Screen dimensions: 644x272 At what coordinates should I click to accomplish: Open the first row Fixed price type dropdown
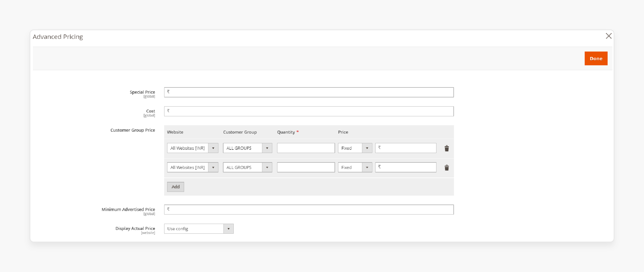355,148
